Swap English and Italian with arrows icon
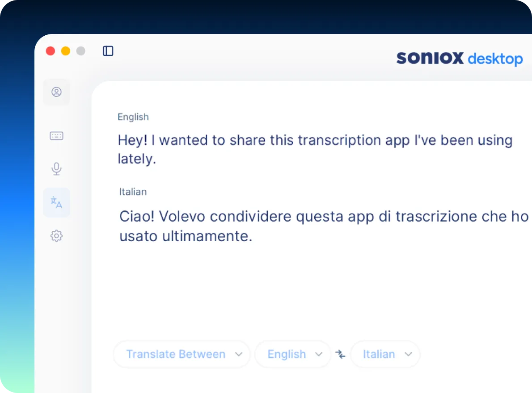The width and height of the screenshot is (532, 393). (341, 355)
